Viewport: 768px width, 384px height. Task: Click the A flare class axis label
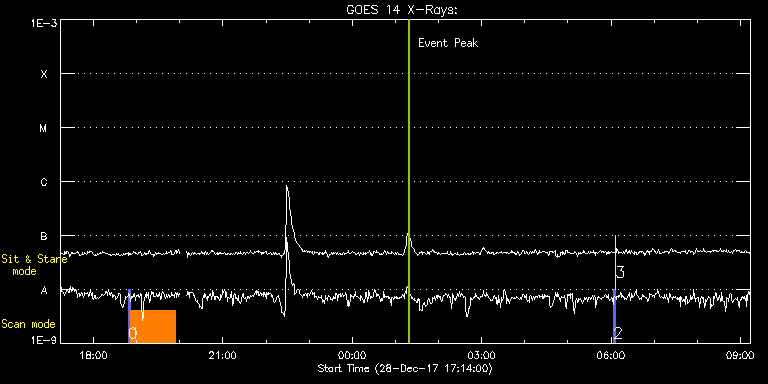click(44, 290)
